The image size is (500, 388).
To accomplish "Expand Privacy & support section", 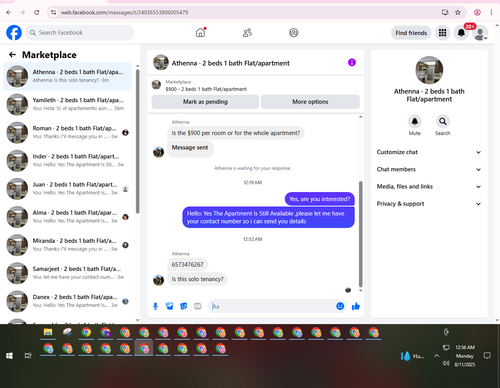I will 429,204.
